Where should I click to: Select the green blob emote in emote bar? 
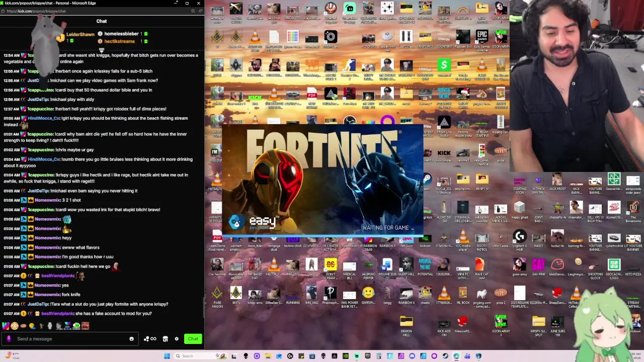pyautogui.click(x=76, y=326)
